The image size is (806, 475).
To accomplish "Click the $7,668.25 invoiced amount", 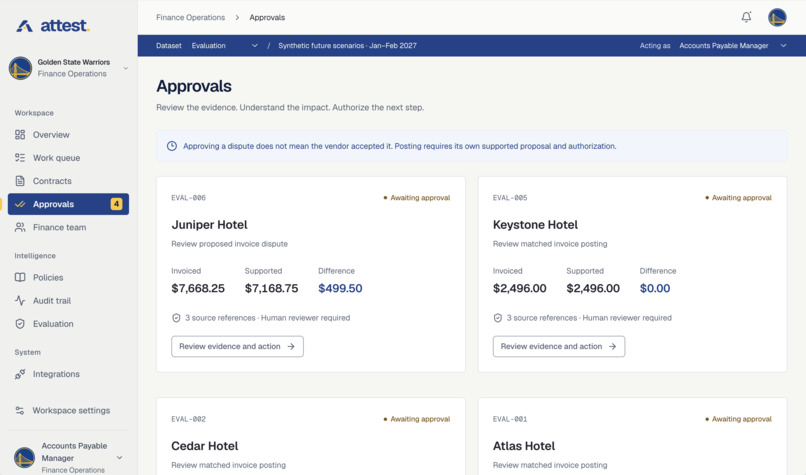I will (x=198, y=288).
